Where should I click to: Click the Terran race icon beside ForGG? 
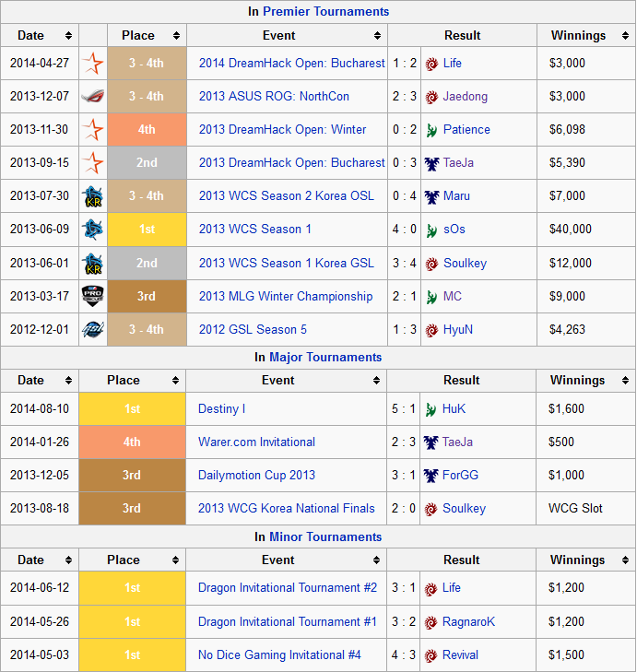pos(431,476)
